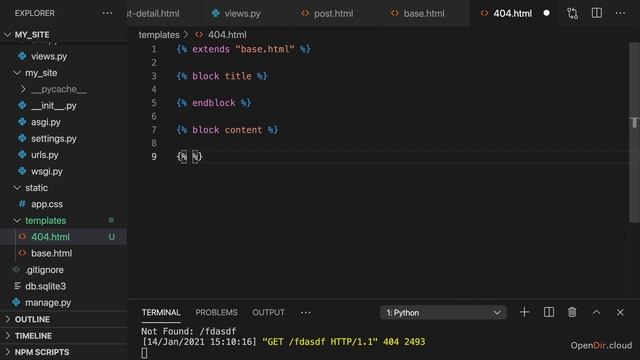Open more panel tabs ellipsis
Viewport: 640px width, 360px height.
coord(306,313)
